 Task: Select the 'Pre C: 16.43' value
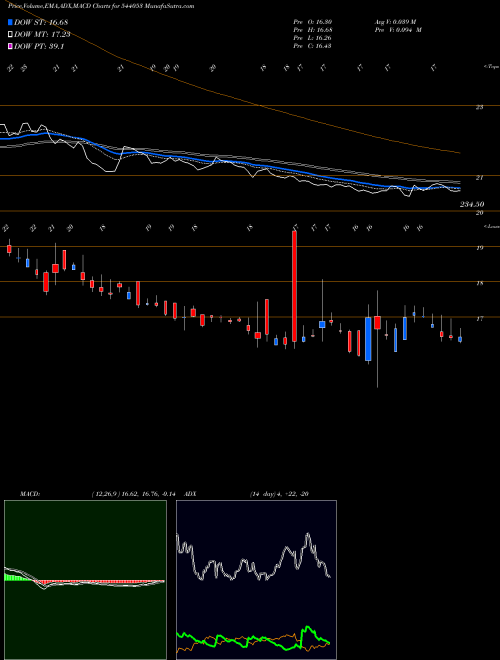coord(312,46)
